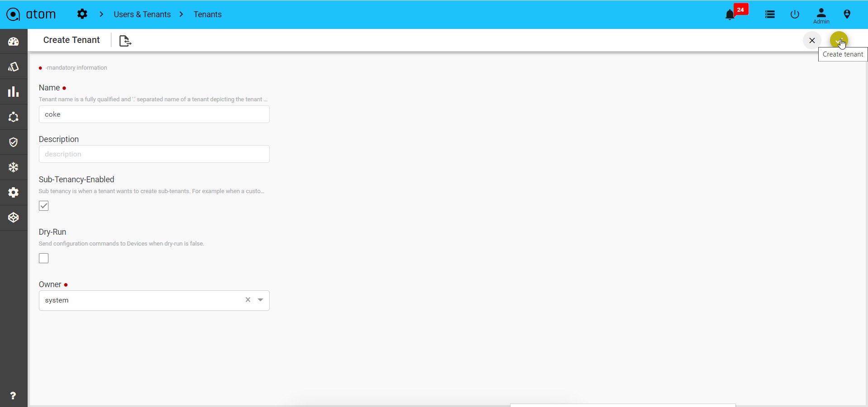Click the power logout icon

click(795, 14)
